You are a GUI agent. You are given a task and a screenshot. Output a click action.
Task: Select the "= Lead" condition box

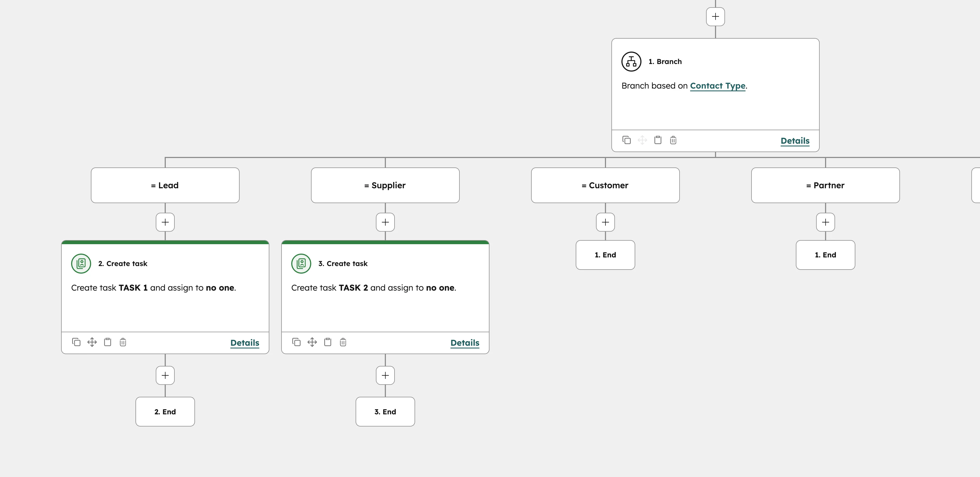tap(165, 185)
